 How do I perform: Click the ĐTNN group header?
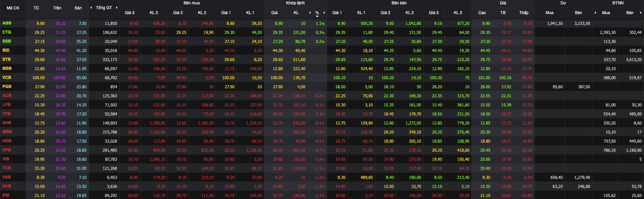(x=618, y=3)
